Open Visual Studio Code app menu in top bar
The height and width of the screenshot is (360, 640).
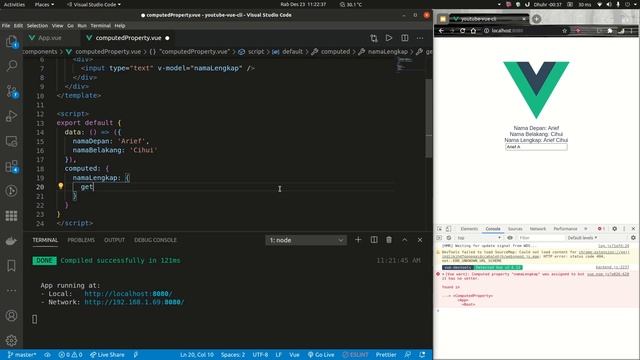[x=94, y=4]
